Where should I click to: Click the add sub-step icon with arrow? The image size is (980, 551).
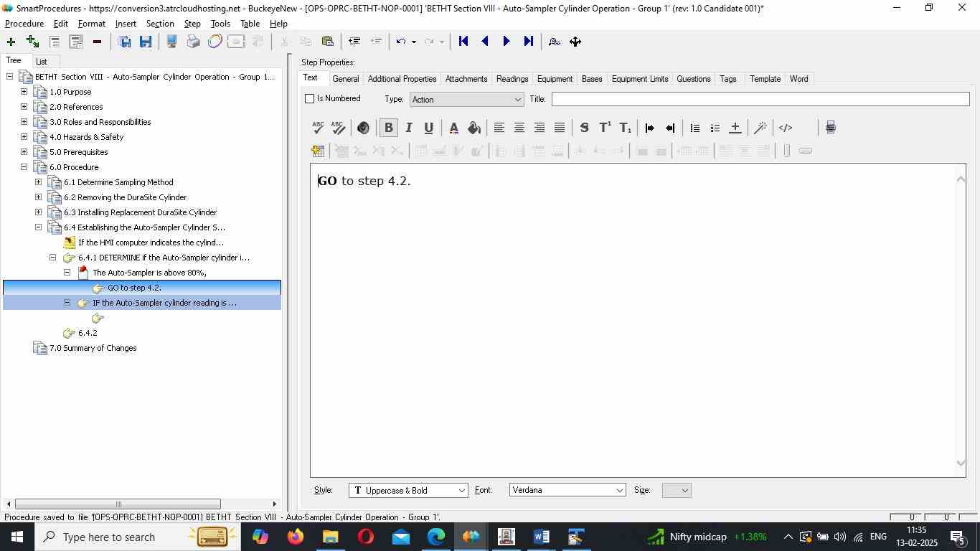coord(32,42)
